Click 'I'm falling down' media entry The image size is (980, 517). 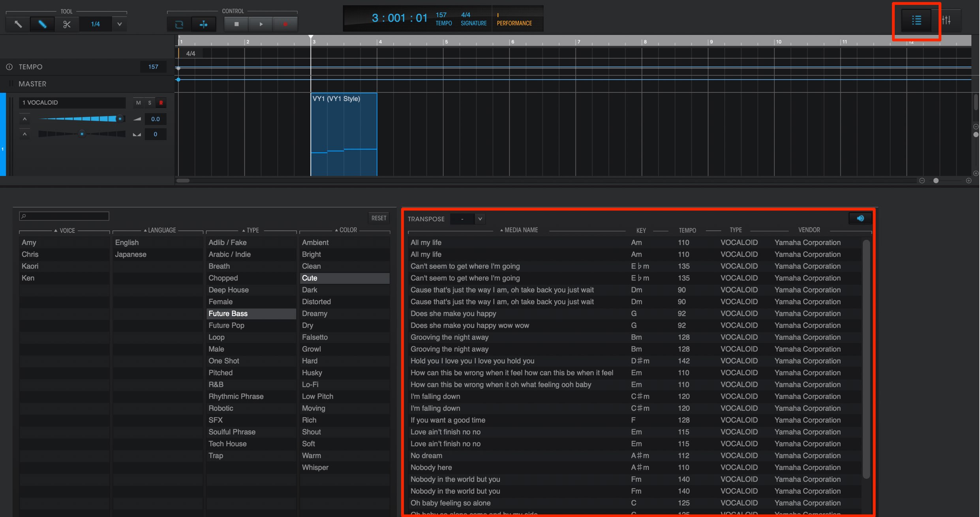[435, 396]
